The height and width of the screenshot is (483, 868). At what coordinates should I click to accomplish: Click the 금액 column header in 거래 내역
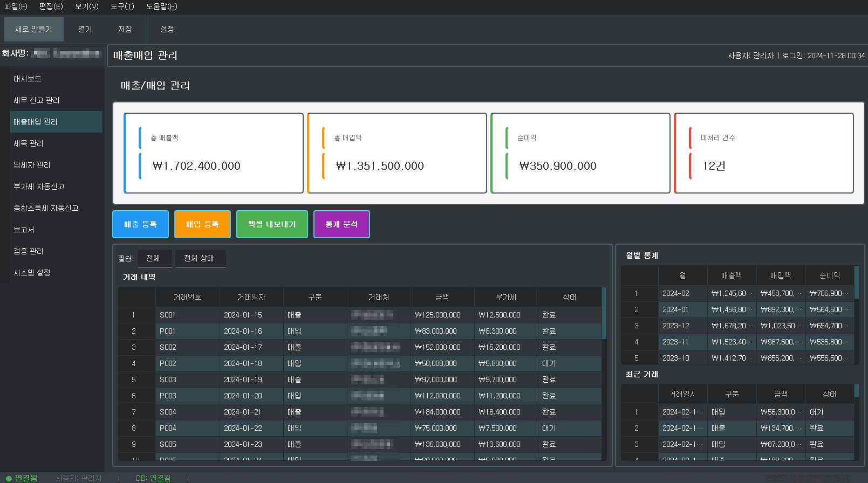coord(442,297)
